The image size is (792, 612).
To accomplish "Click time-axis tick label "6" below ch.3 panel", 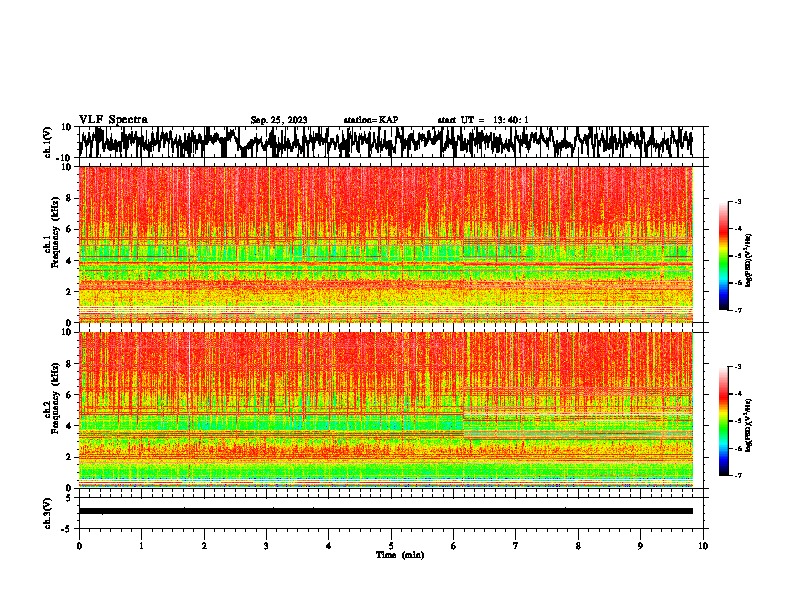I will tap(454, 546).
